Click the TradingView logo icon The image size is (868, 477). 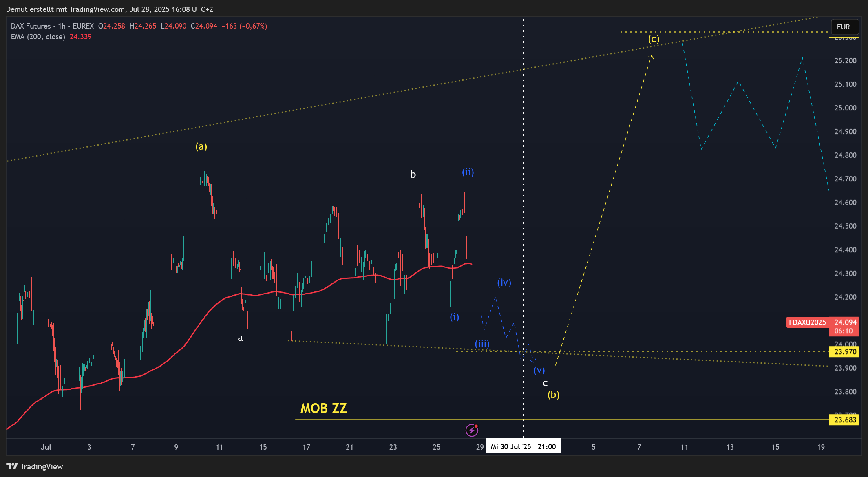(x=12, y=466)
